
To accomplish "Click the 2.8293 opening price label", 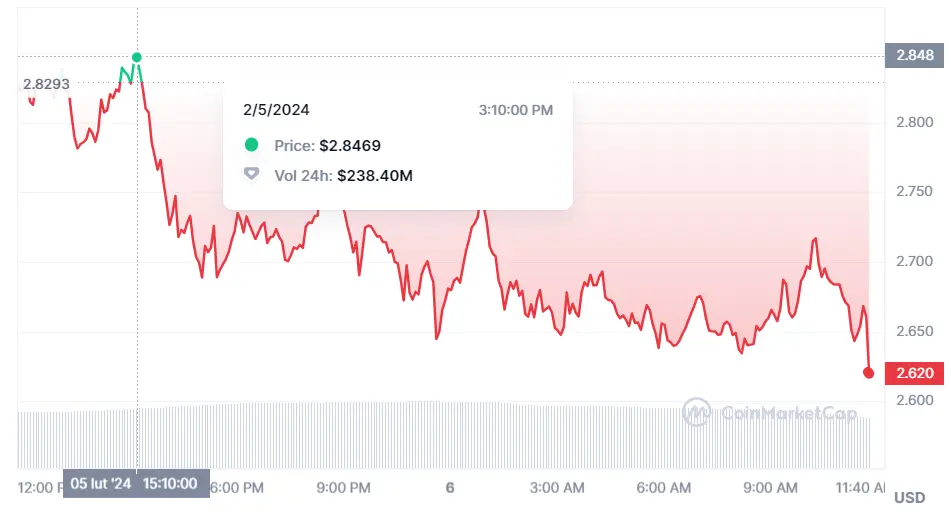I will pos(46,84).
